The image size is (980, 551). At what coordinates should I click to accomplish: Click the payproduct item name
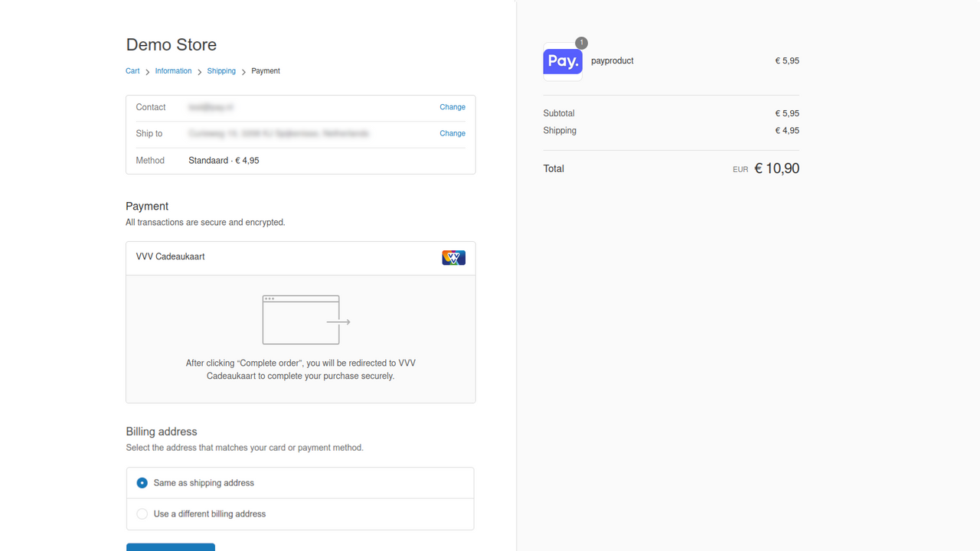coord(612,60)
